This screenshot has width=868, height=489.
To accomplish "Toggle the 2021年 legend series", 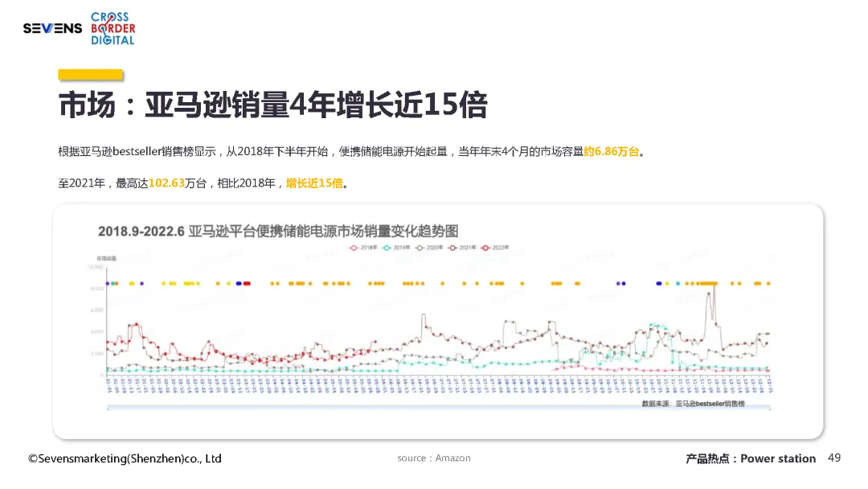I will 462,248.
